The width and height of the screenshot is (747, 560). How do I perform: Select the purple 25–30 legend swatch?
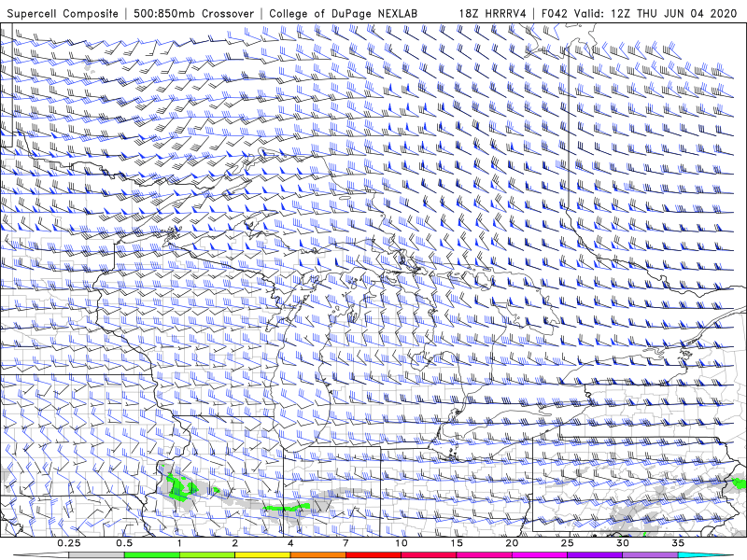point(595,555)
